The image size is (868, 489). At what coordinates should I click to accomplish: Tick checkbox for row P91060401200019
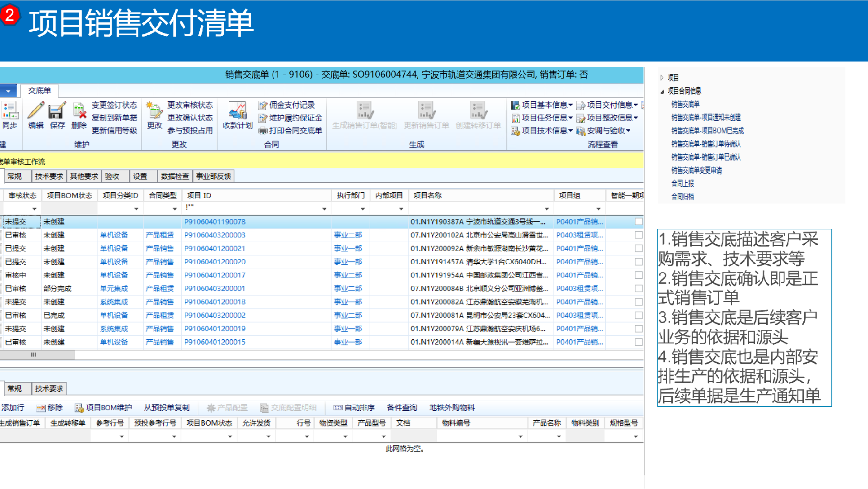[x=638, y=329]
